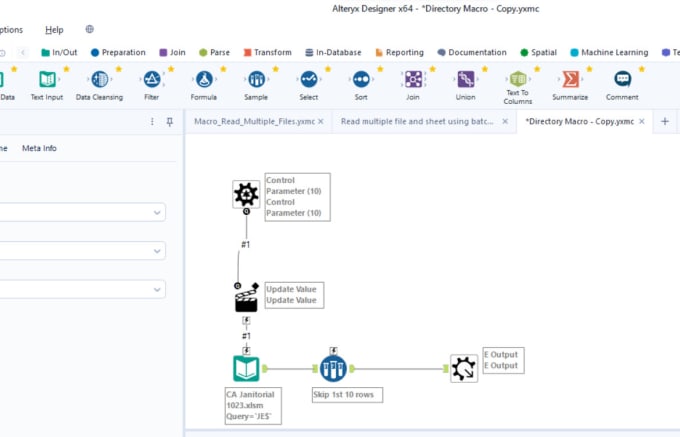Screen dimensions: 680x437
Task: Switch to Preparation tool category
Action: [118, 52]
